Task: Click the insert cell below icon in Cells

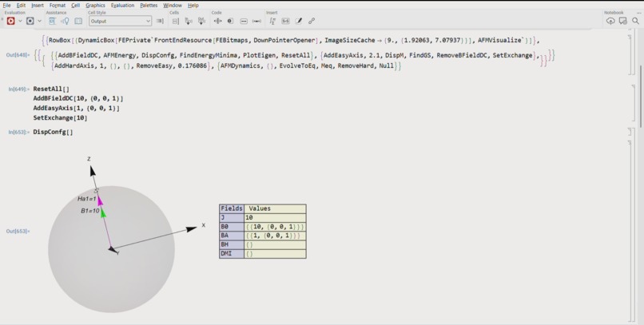Action: click(x=189, y=21)
